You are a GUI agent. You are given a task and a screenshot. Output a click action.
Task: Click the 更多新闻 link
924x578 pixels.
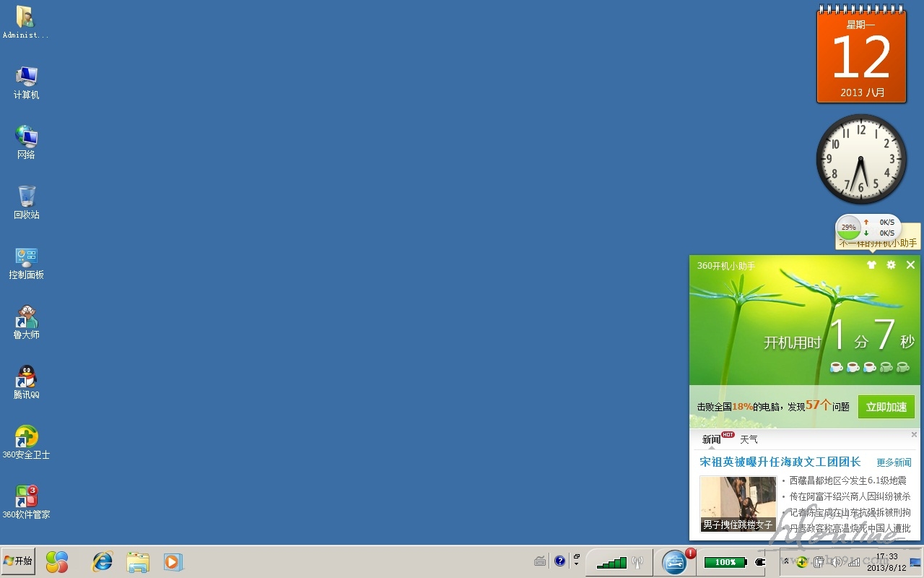[x=894, y=462]
